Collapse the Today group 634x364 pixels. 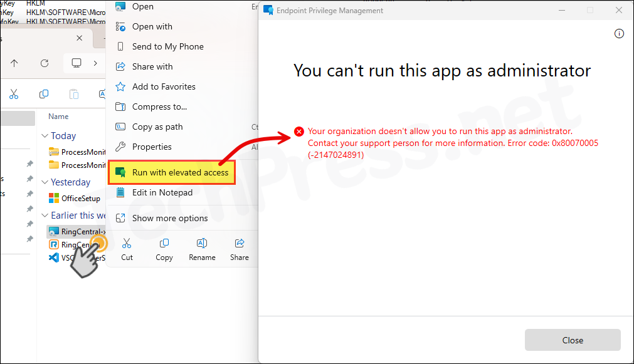[x=45, y=136]
